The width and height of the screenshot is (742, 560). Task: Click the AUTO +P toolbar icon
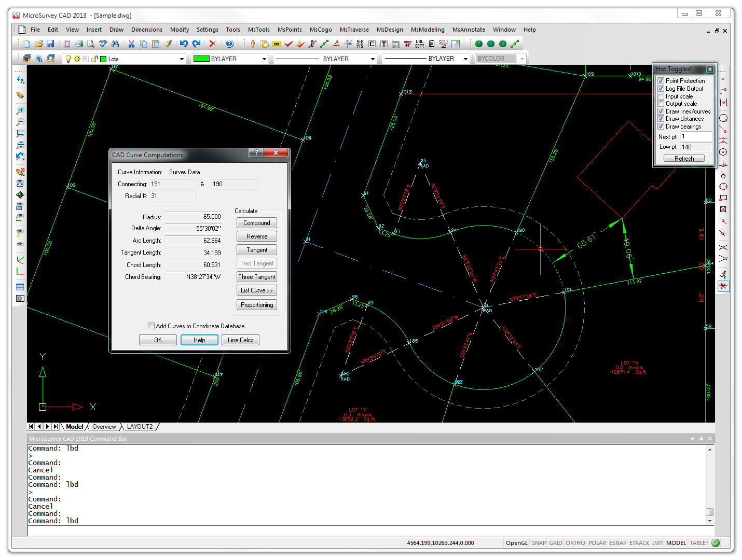(408, 44)
